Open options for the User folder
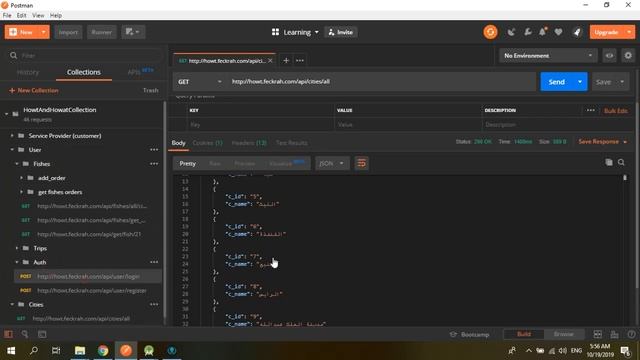This screenshot has height=360, width=640. click(154, 150)
